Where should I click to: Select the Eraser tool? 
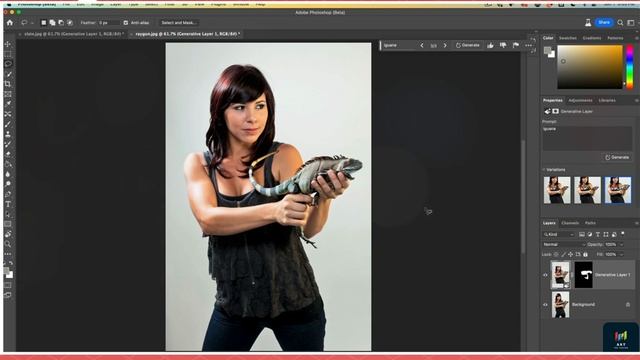point(8,154)
